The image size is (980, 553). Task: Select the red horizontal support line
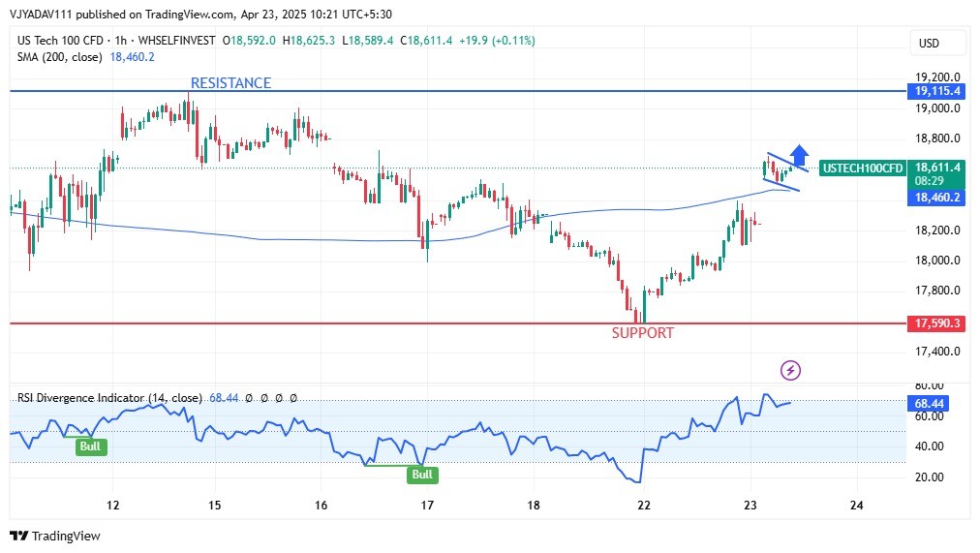[291, 323]
